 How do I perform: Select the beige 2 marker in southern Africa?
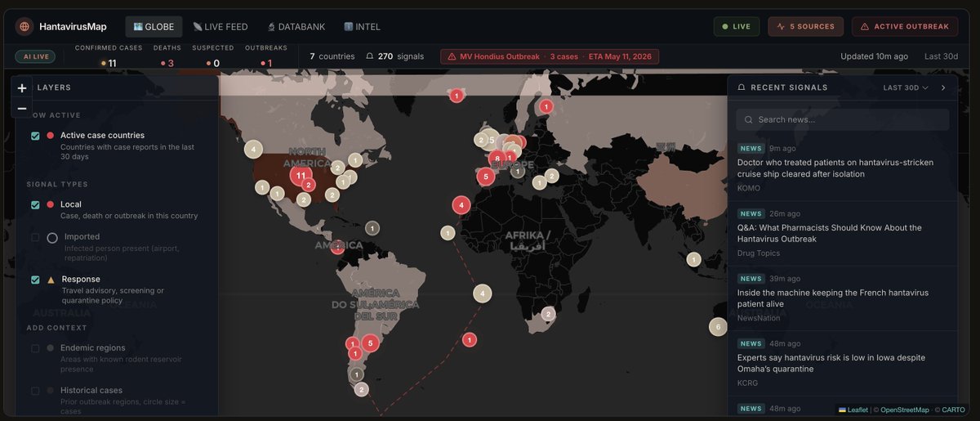[548, 314]
